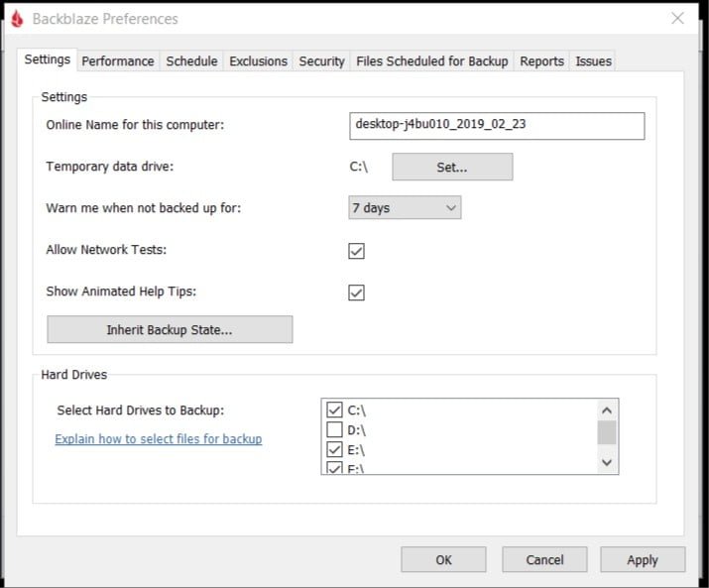Uncheck the E:\ drive checkbox
Image resolution: width=709 pixels, height=588 pixels.
click(334, 449)
